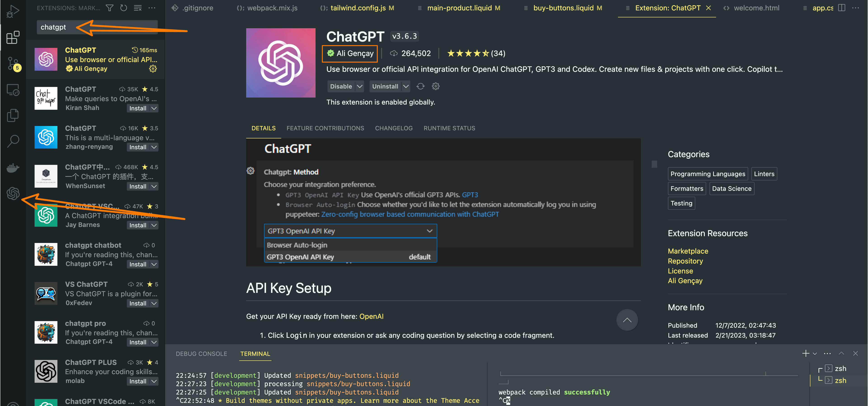The image size is (868, 406).
Task: Open extensions views more actions menu
Action: click(x=152, y=8)
